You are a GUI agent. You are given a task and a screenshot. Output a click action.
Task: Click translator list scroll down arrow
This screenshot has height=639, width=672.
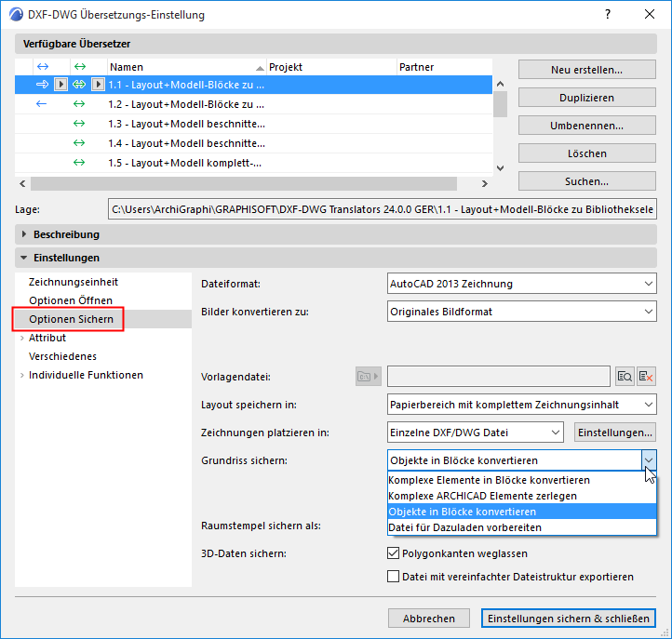click(x=500, y=167)
